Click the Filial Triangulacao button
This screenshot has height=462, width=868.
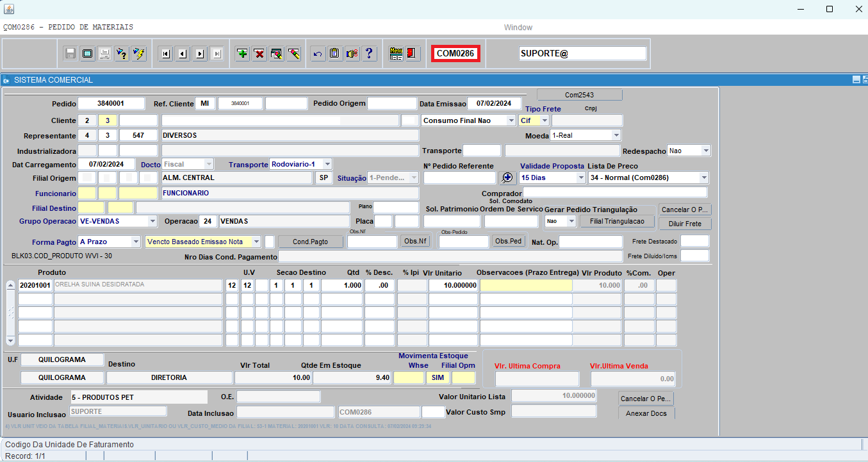(x=618, y=221)
